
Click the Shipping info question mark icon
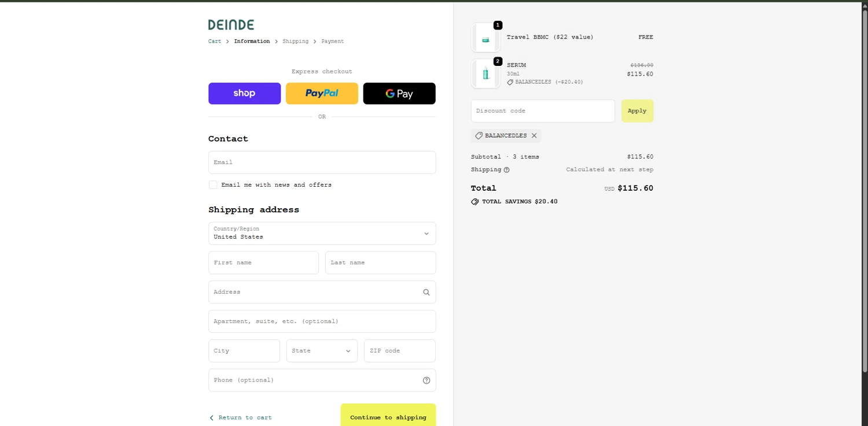[507, 170]
